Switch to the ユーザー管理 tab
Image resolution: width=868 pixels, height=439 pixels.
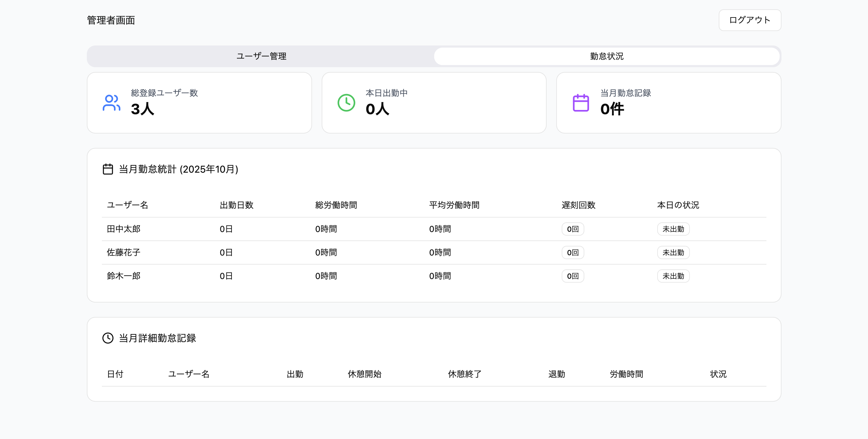[261, 56]
